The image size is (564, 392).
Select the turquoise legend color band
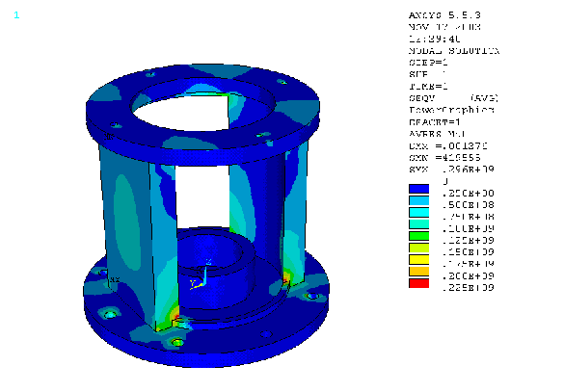[418, 224]
